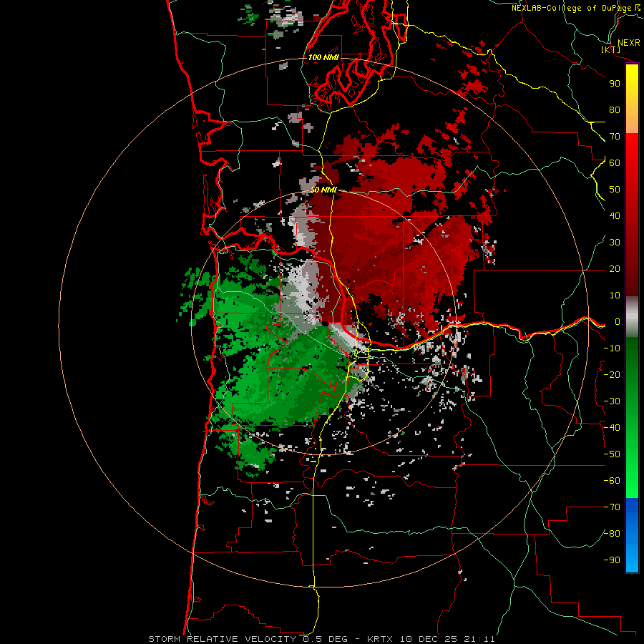This screenshot has height=644, width=644.
Task: Select the 50 value on velocity scale
Action: click(x=615, y=190)
